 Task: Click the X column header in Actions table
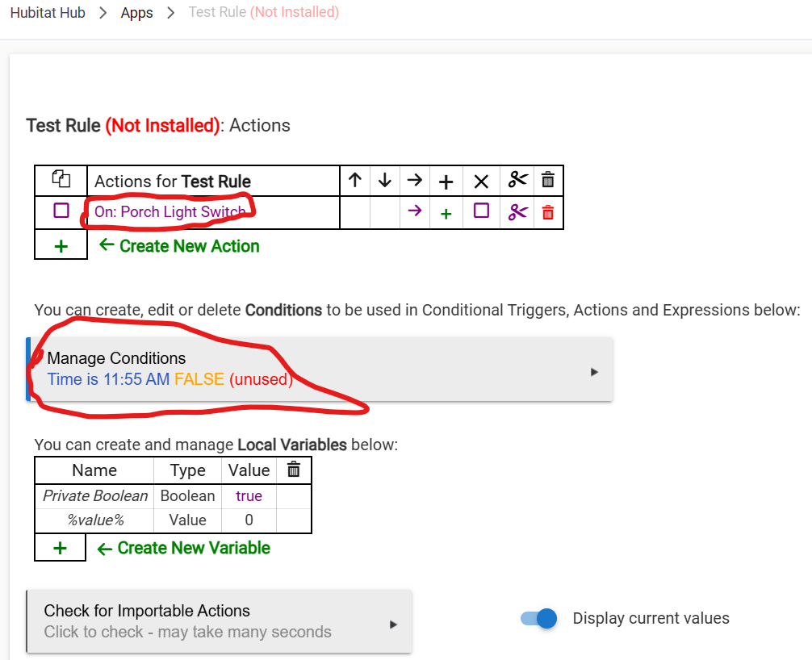tap(481, 182)
